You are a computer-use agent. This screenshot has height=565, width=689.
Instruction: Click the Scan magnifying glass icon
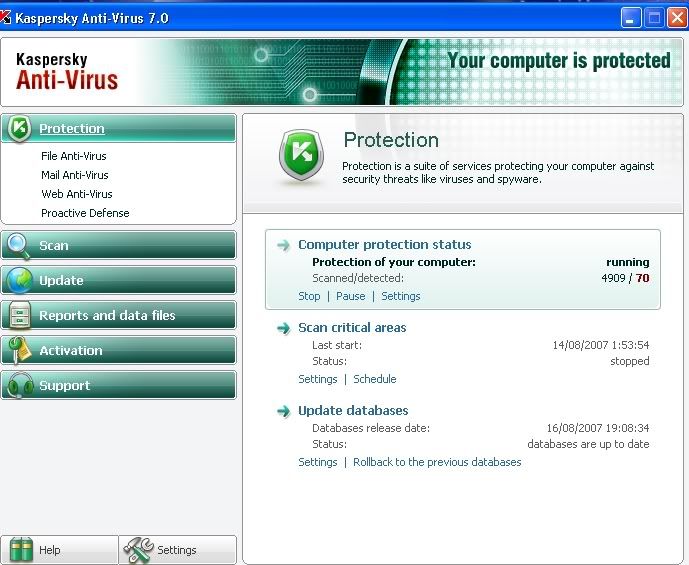coord(18,246)
